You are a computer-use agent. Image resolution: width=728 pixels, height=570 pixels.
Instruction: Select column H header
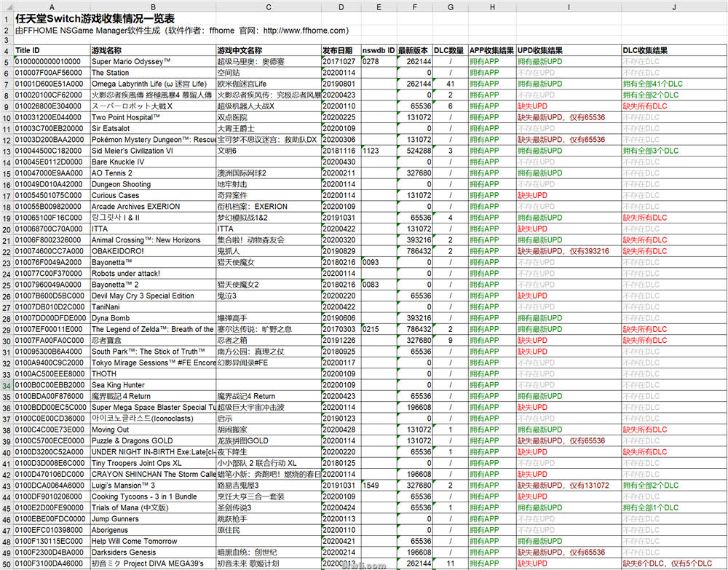click(x=492, y=7)
